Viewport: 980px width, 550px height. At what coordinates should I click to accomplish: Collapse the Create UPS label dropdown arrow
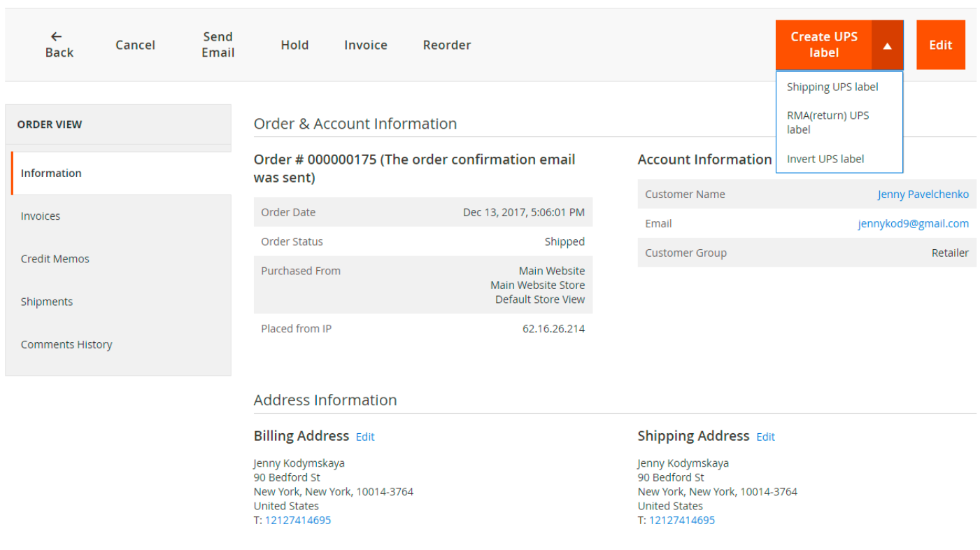(887, 45)
